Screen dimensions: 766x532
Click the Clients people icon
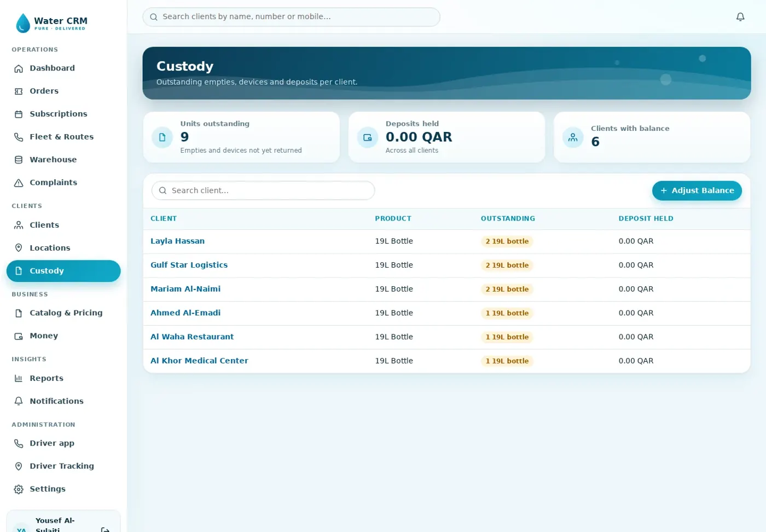(x=19, y=225)
